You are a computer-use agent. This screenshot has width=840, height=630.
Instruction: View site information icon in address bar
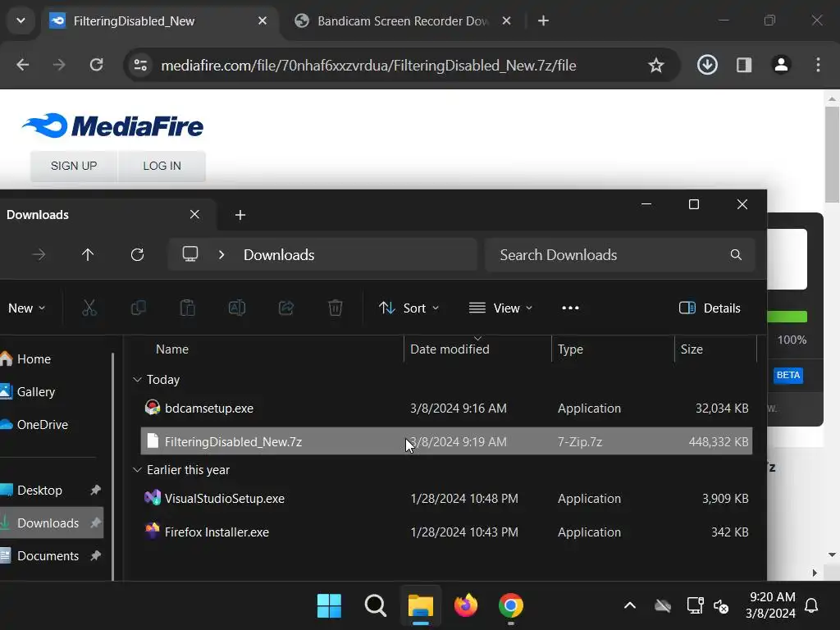click(140, 65)
